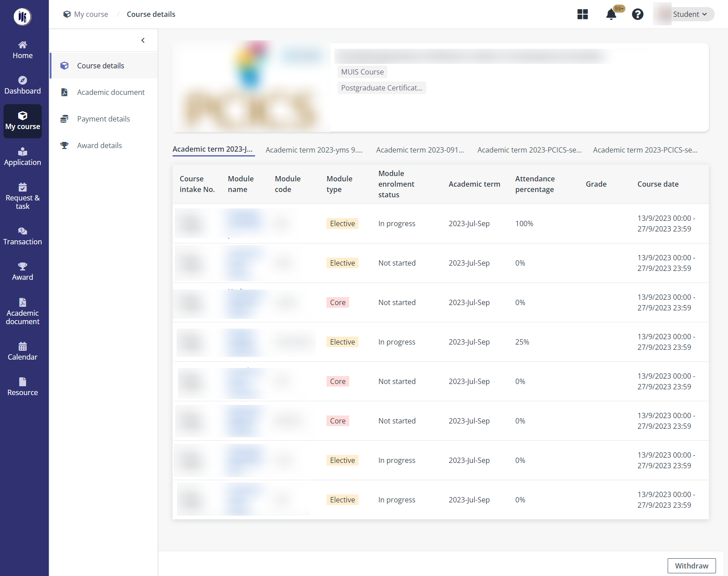
Task: Select Academic term 2023-J... tab
Action: (x=213, y=149)
